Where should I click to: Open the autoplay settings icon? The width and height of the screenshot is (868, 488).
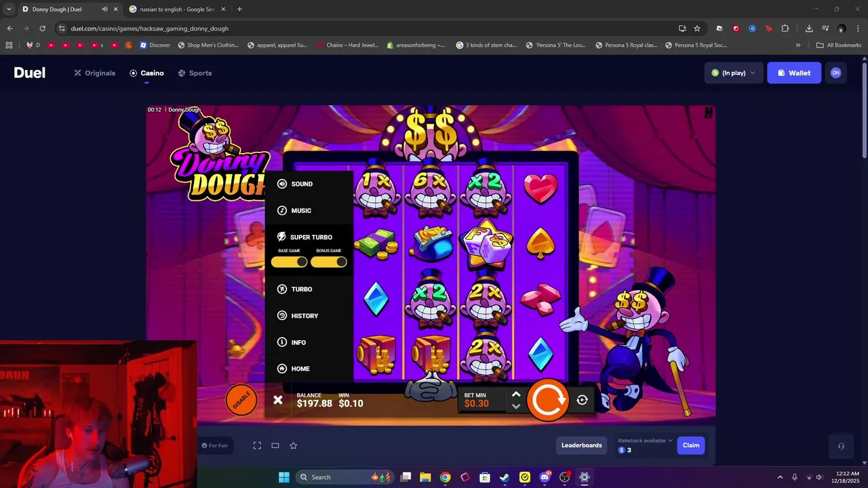coord(582,400)
